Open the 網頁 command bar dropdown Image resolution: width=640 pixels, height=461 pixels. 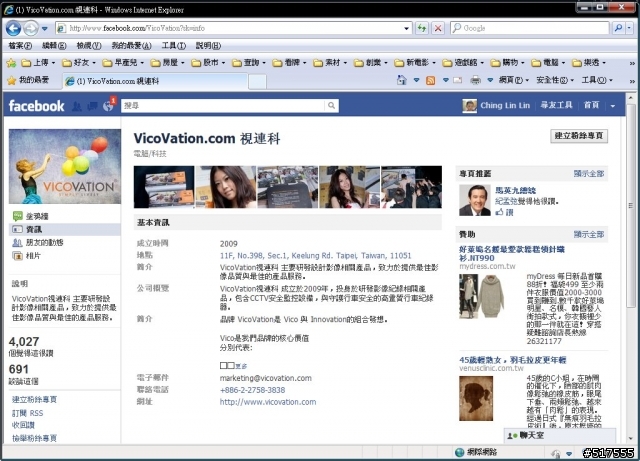point(513,80)
